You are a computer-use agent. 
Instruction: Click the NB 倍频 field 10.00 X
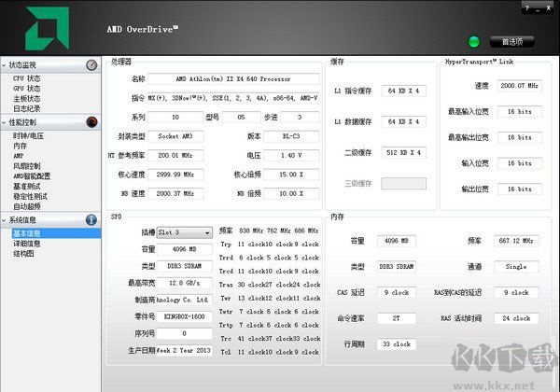pyautogui.click(x=291, y=193)
